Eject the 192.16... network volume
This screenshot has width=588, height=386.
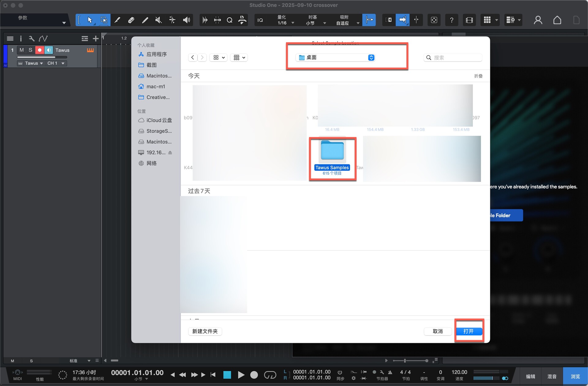tap(170, 152)
